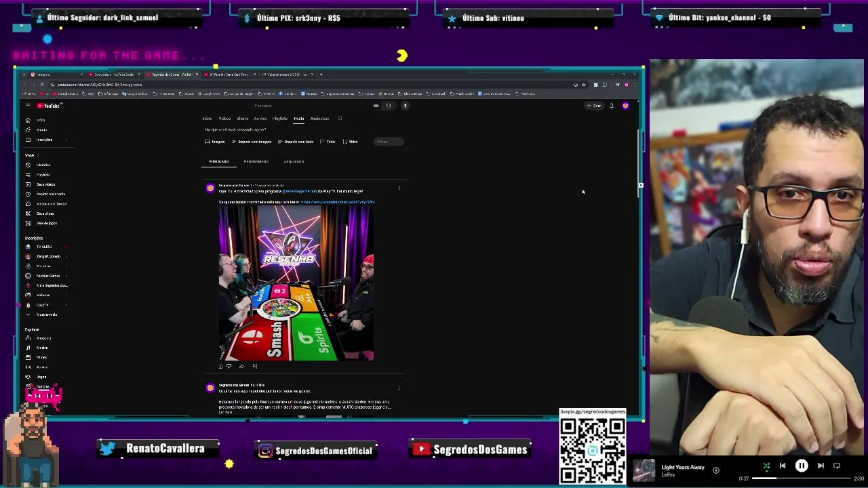Screen dimensions: 868x488
Task: Open a new browser tab
Action: click(x=321, y=75)
